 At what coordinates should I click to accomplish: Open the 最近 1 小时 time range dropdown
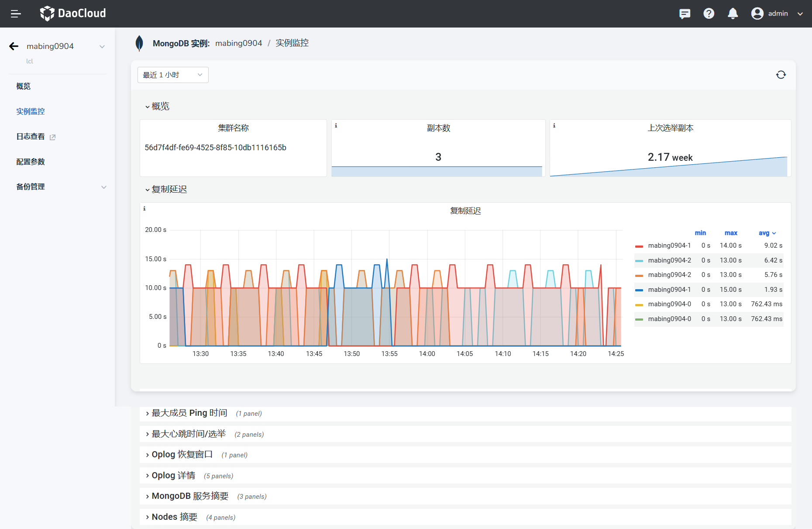pyautogui.click(x=173, y=75)
